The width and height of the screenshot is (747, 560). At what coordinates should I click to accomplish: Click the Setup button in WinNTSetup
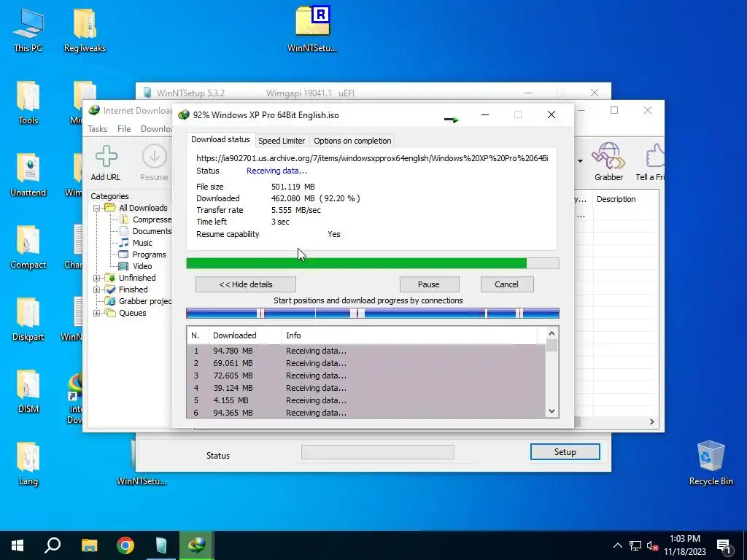(565, 452)
